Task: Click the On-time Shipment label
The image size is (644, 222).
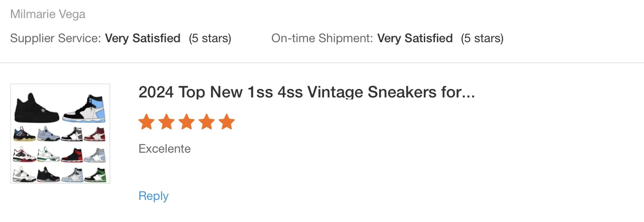Action: click(x=322, y=38)
